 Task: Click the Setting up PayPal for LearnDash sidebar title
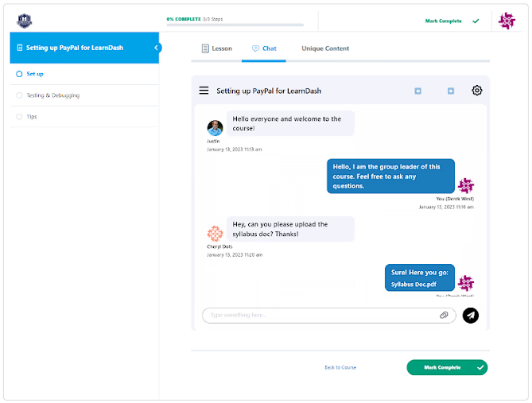pyautogui.click(x=75, y=48)
